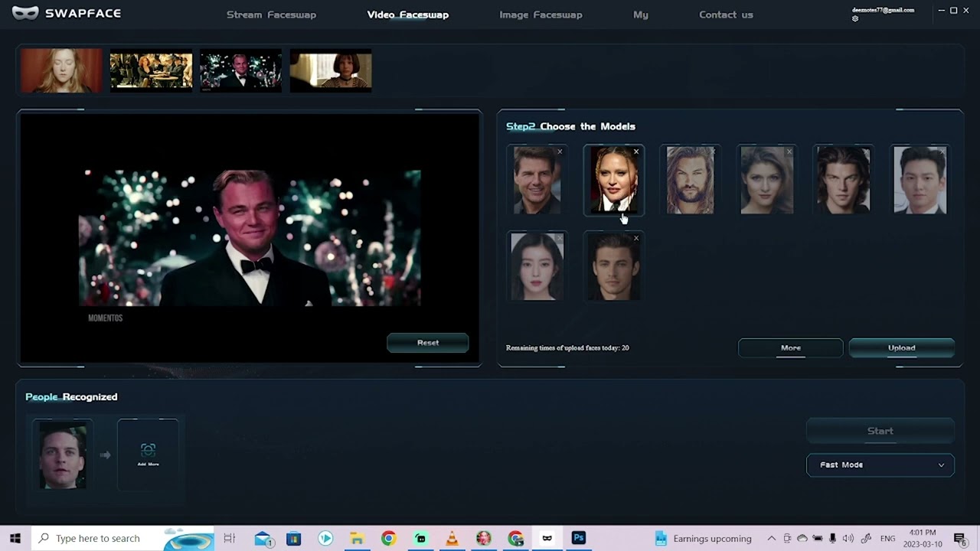Choose the long-haired bearded man model
Image resolution: width=980 pixels, height=551 pixels.
tap(690, 181)
